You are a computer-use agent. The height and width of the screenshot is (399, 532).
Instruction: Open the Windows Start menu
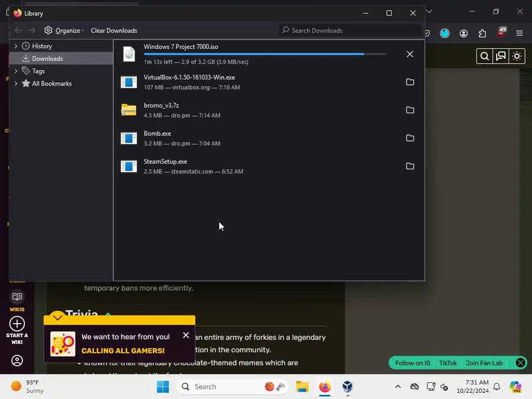pyautogui.click(x=163, y=387)
